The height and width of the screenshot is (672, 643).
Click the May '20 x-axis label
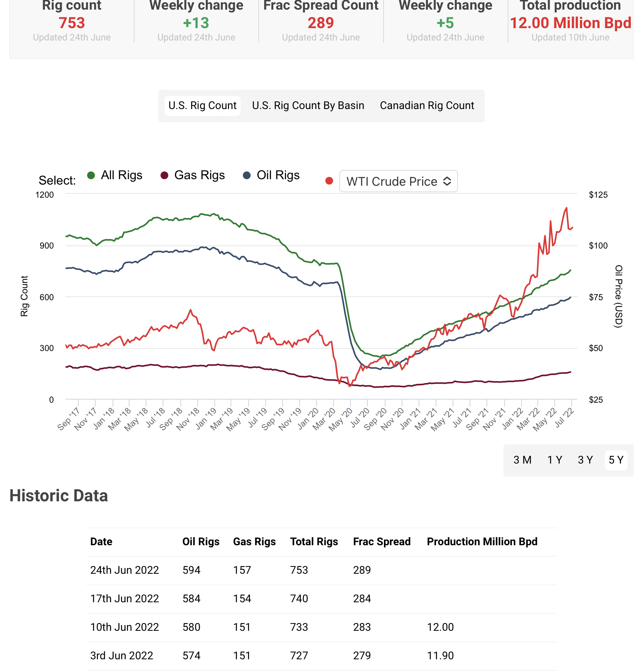[x=340, y=419]
